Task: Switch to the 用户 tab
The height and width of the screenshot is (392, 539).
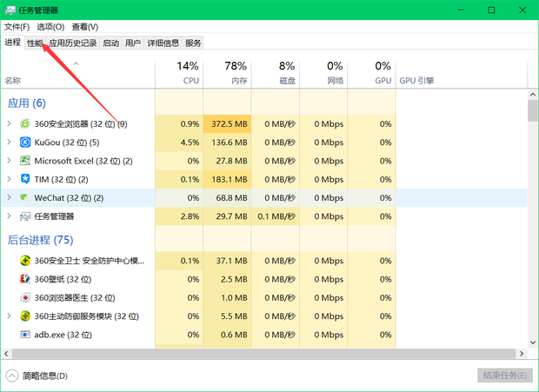Action: click(x=133, y=43)
